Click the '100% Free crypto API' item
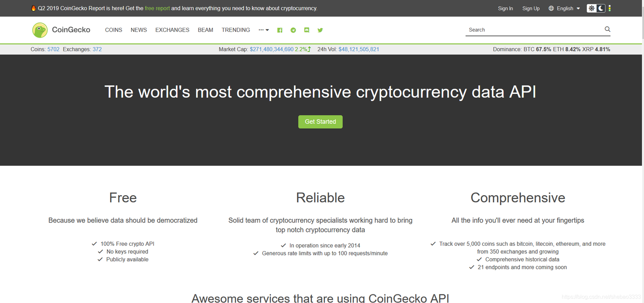The image size is (644, 303). 123,244
